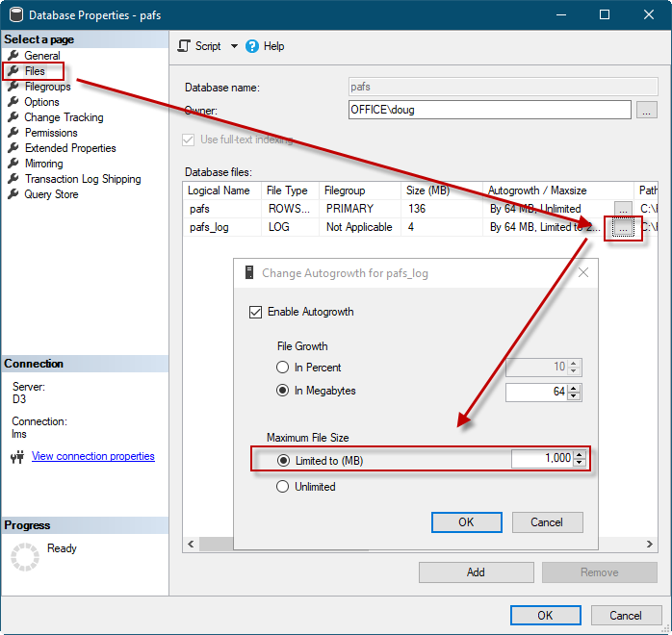Screen dimensions: 672x635
Task: Increase the Limited to (MB) value
Action: click(580, 455)
